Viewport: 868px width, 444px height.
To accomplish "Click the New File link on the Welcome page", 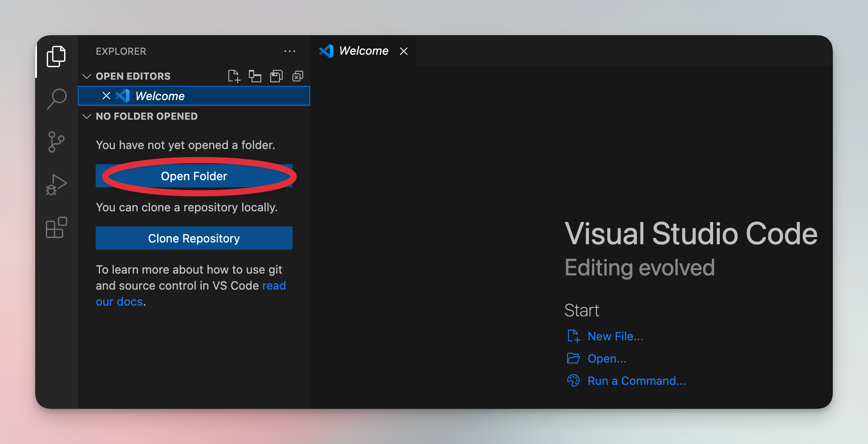I will coord(615,336).
